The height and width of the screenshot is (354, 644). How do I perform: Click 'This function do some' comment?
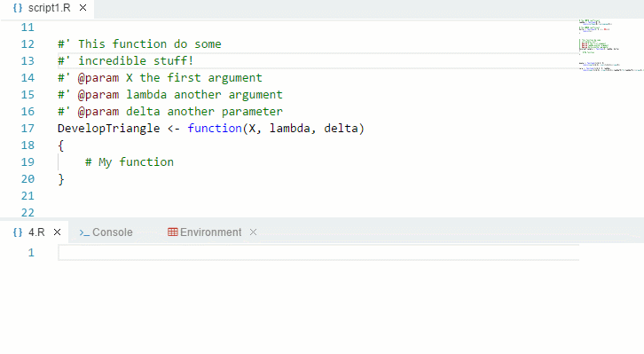coord(139,44)
